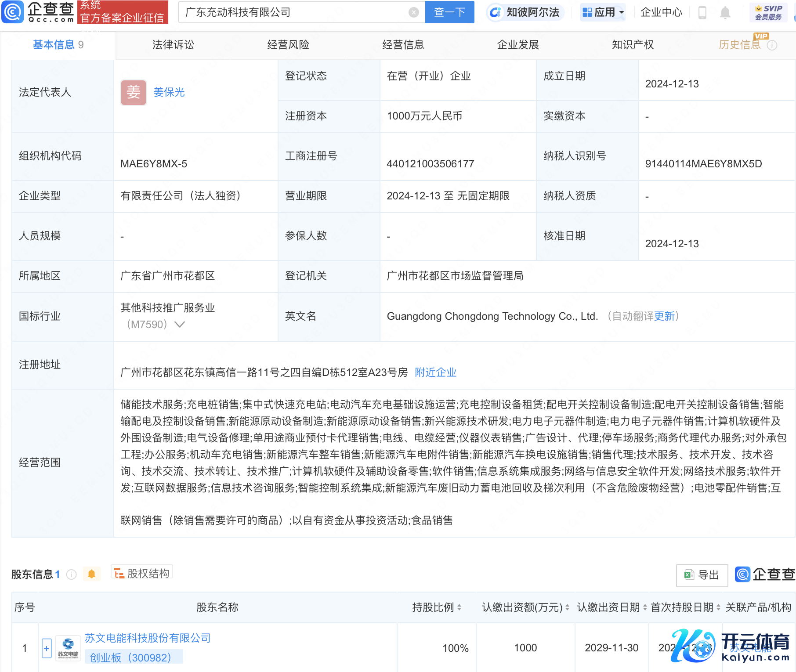796x672 pixels.
Task: Expand the 国标行业 M7590 chevron
Action: (x=180, y=325)
